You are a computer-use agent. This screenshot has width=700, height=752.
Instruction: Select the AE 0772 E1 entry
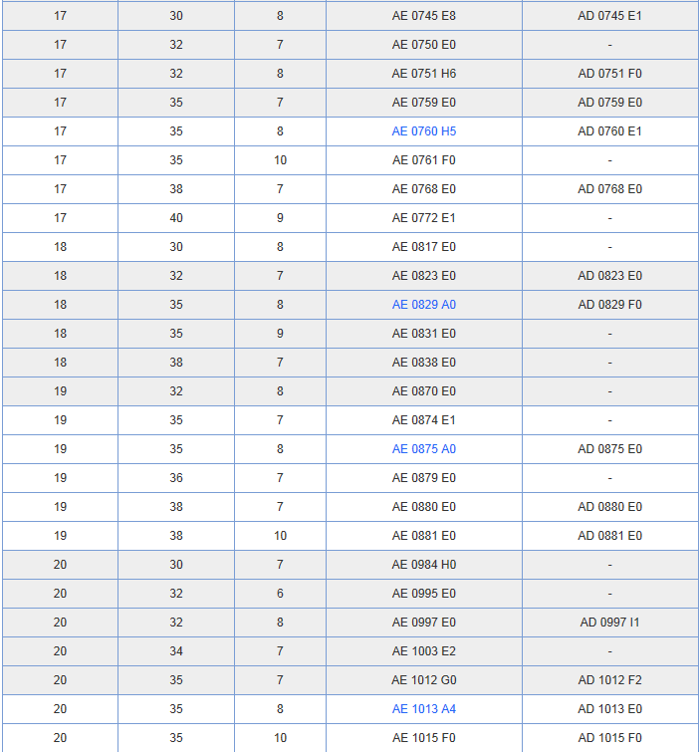(x=423, y=218)
